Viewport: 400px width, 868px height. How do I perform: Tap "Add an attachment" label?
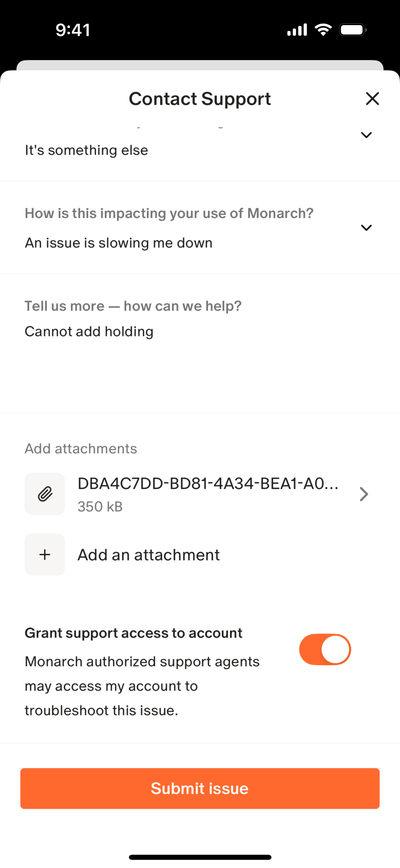(149, 555)
